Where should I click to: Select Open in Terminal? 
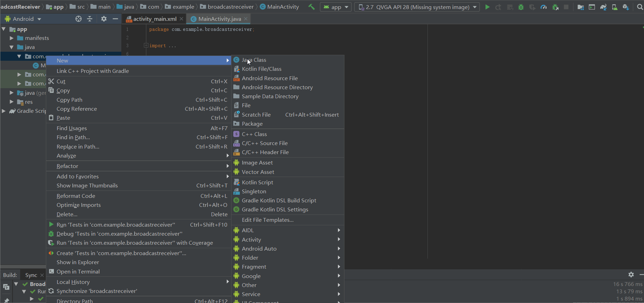[x=139, y=271]
